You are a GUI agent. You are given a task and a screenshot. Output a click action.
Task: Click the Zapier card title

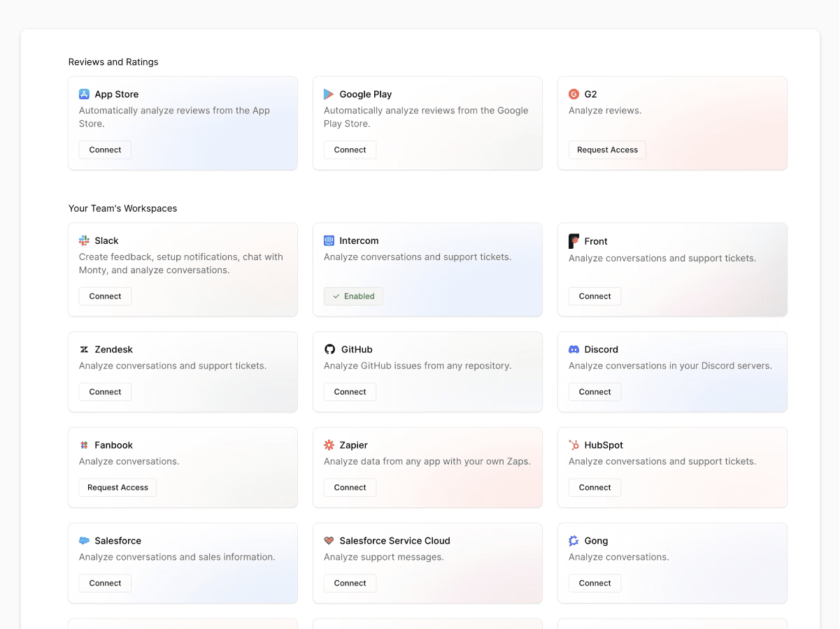pyautogui.click(x=354, y=445)
